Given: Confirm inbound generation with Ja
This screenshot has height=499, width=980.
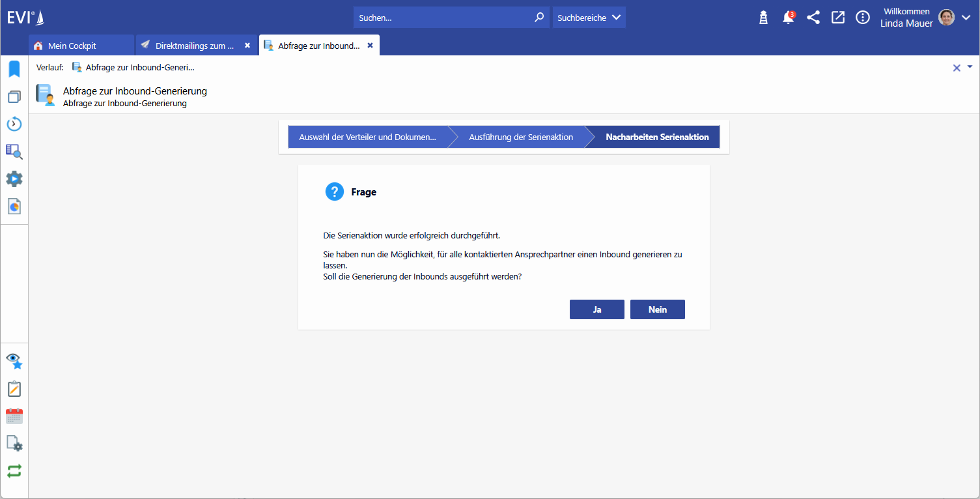Looking at the screenshot, I should click(x=596, y=309).
